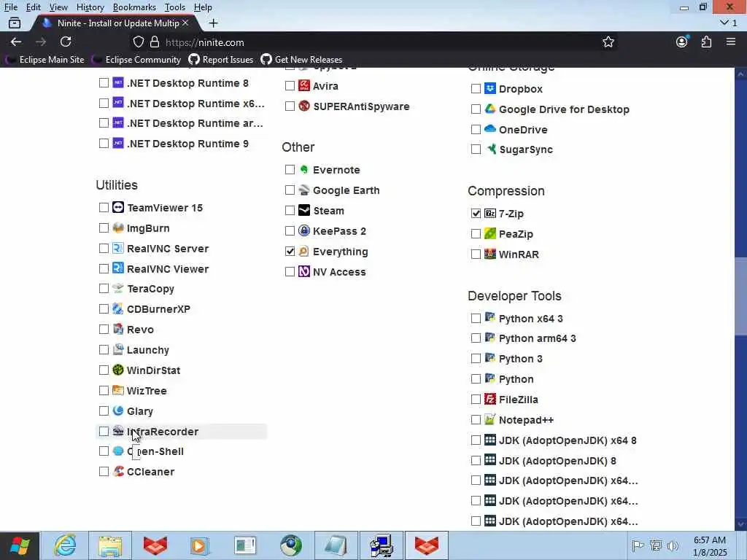747x560 pixels.
Task: Open the Extensions puzzle icon
Action: (706, 42)
